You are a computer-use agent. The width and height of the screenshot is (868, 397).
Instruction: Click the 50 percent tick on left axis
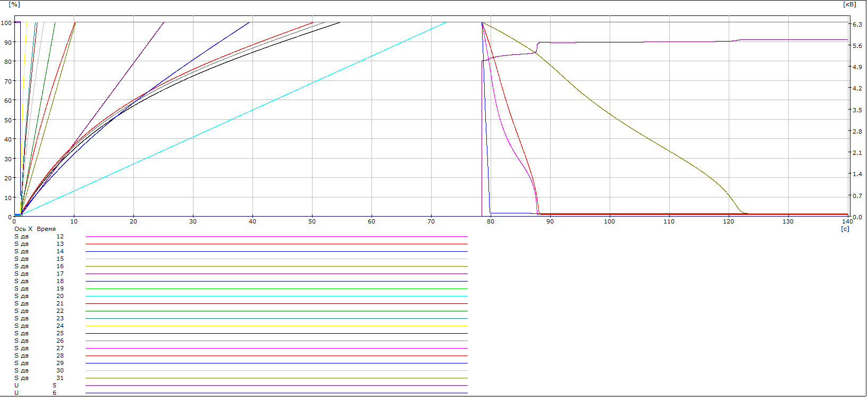tap(7, 120)
